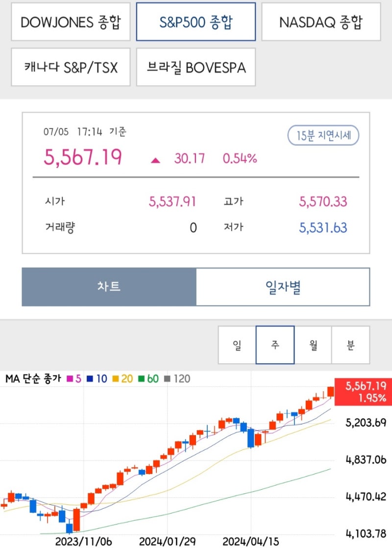View 캐나다 S&P/TSX index

point(70,68)
